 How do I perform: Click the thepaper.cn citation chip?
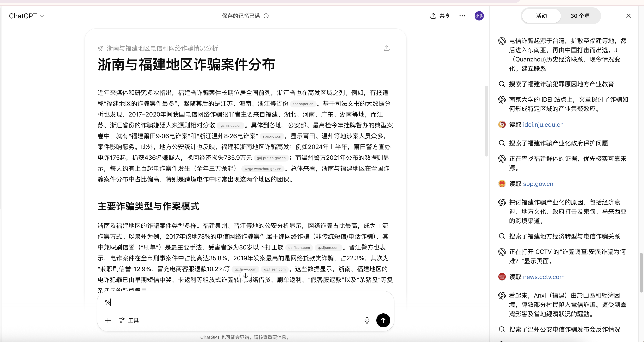click(303, 104)
